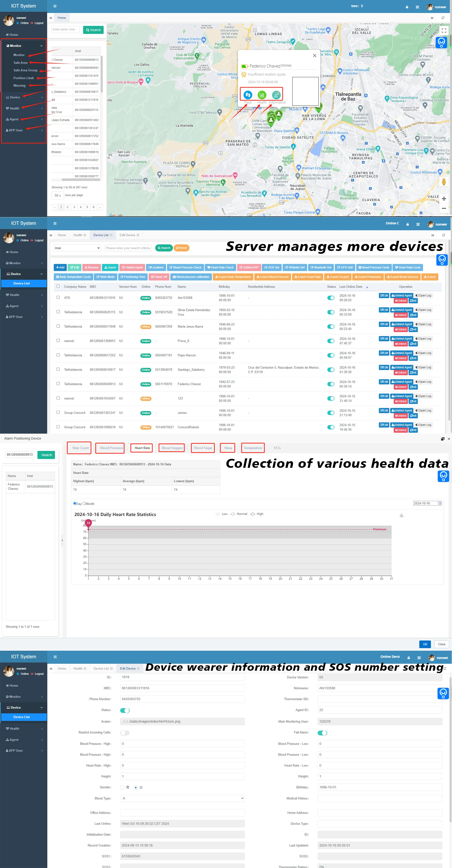
Task: Click the Track icon in the map popup
Action: (x=248, y=95)
